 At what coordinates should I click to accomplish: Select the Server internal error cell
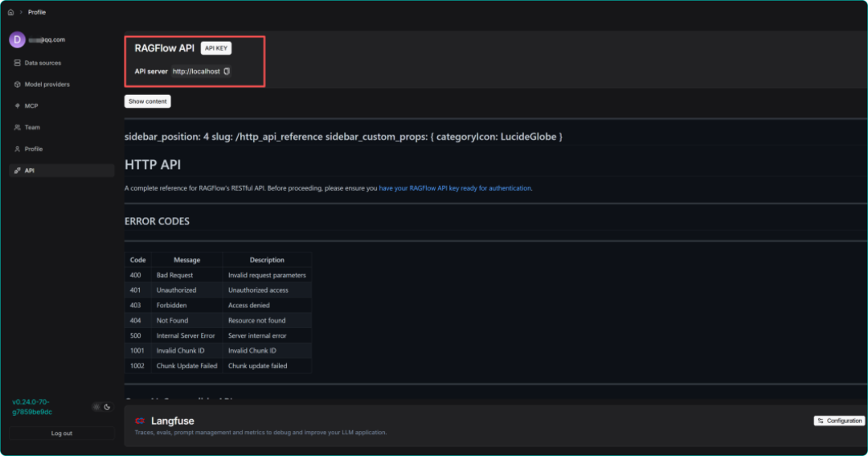[x=267, y=335]
